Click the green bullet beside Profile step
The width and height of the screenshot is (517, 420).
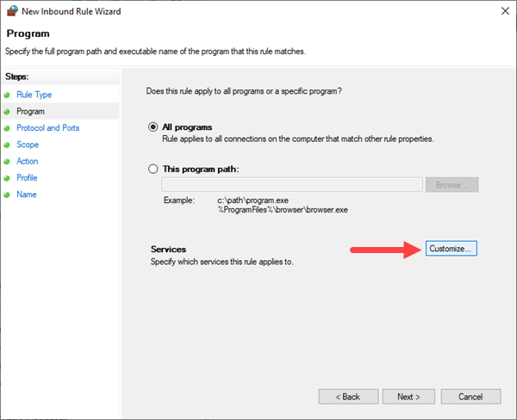click(x=8, y=178)
